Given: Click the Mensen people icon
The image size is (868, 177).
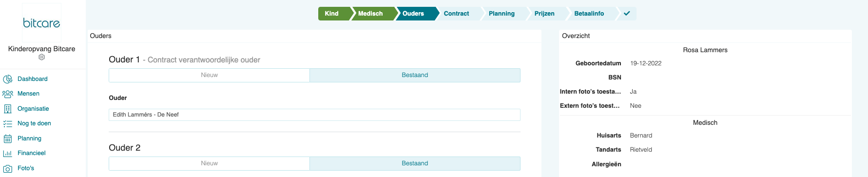Looking at the screenshot, I should pyautogui.click(x=7, y=94).
